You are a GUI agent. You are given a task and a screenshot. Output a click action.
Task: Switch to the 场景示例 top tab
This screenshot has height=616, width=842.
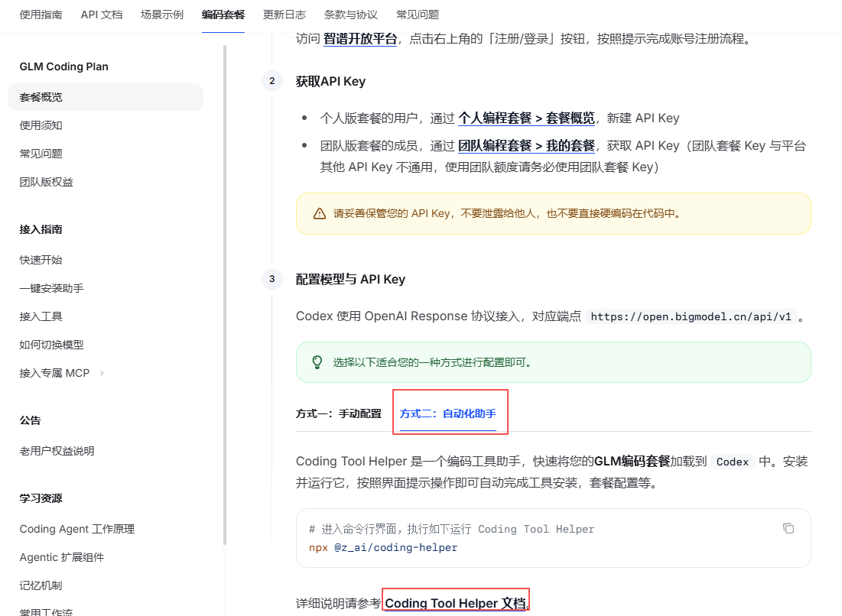[x=162, y=15]
